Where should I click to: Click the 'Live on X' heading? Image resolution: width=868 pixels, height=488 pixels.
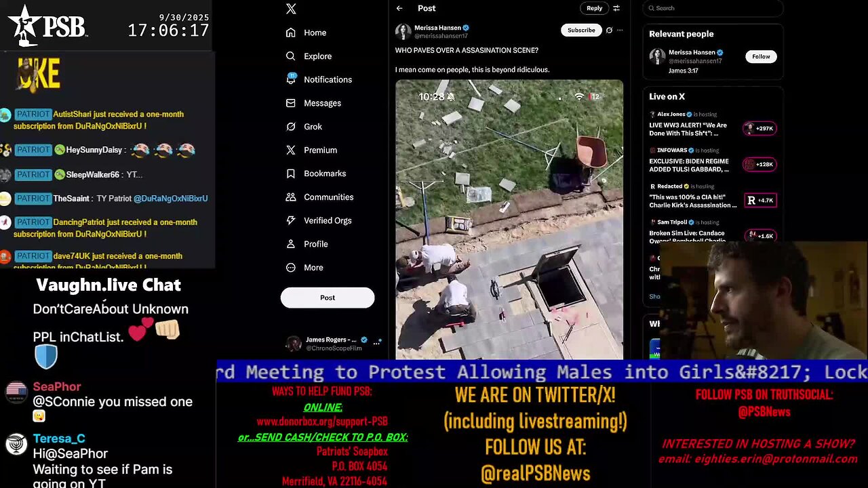point(667,96)
